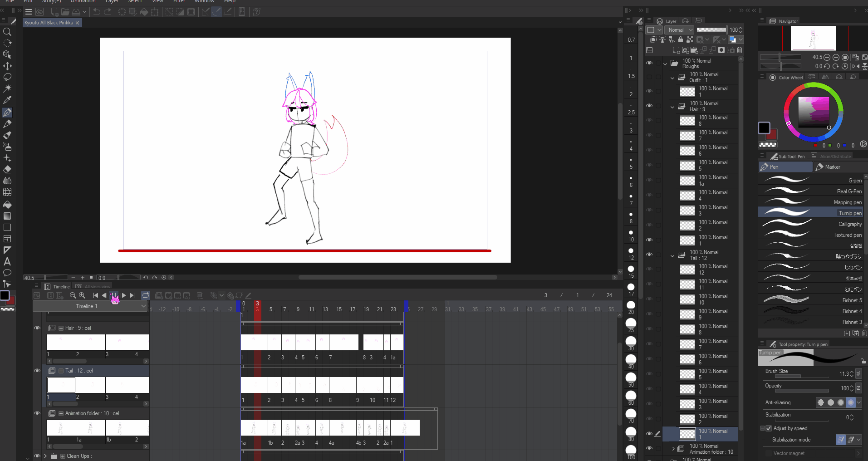Screen dimensions: 868x461
Task: Skip to the first frame in the timeline
Action: [95, 295]
